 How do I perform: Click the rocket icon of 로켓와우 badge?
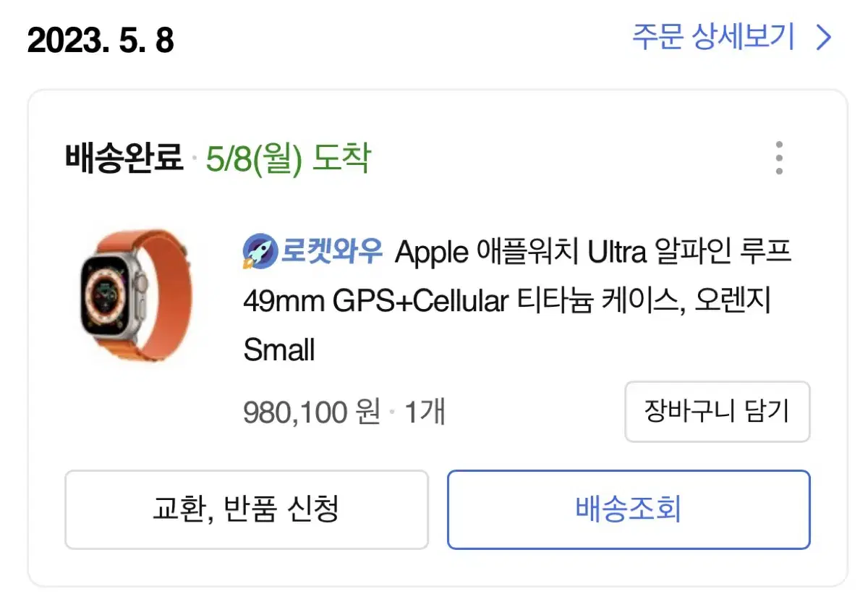[260, 252]
